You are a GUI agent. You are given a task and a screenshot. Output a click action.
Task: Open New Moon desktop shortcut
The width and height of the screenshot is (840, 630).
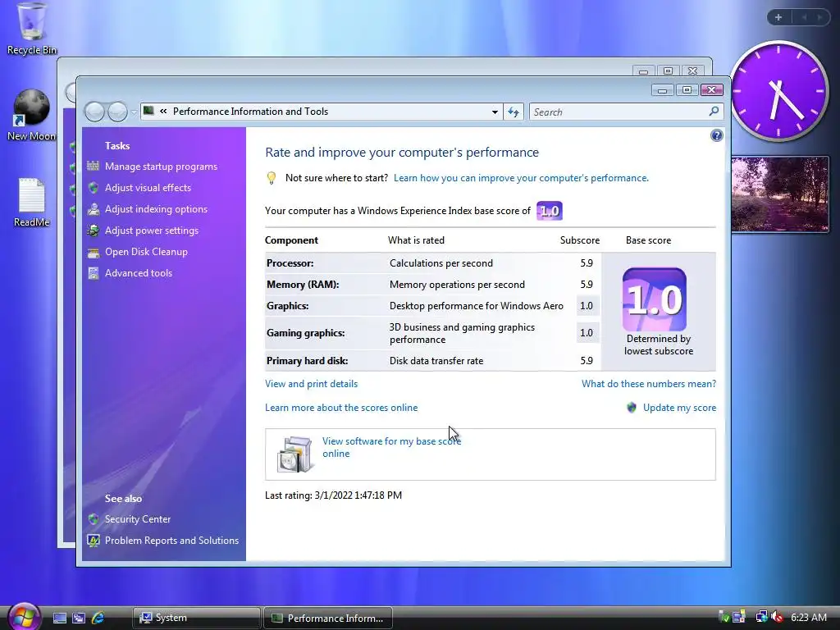(x=31, y=115)
